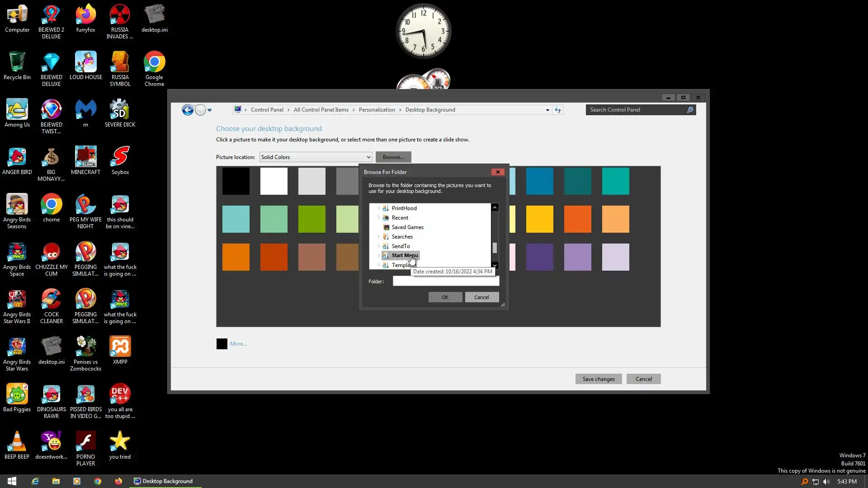Viewport: 868px width, 488px height.
Task: Select the Saved Games folder
Action: point(407,227)
